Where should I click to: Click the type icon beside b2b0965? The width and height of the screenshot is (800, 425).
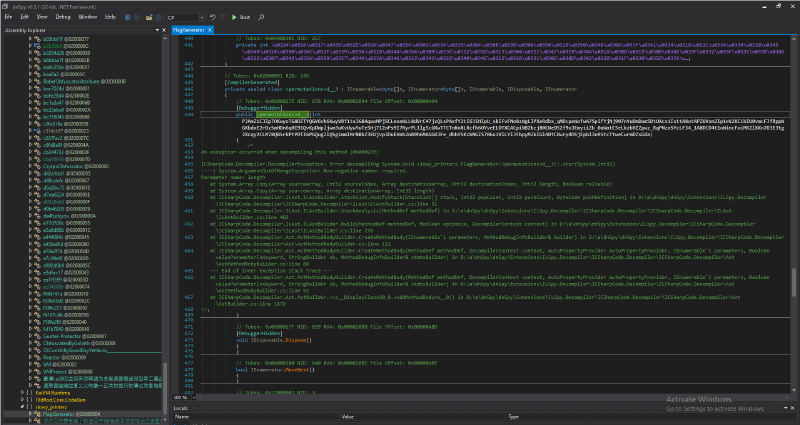coord(37,46)
